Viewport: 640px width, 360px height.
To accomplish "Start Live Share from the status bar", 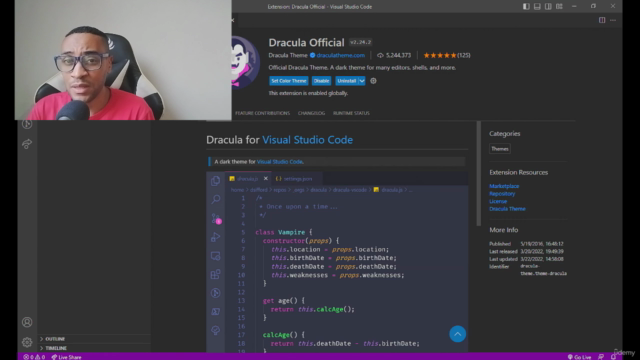I will (x=66, y=357).
